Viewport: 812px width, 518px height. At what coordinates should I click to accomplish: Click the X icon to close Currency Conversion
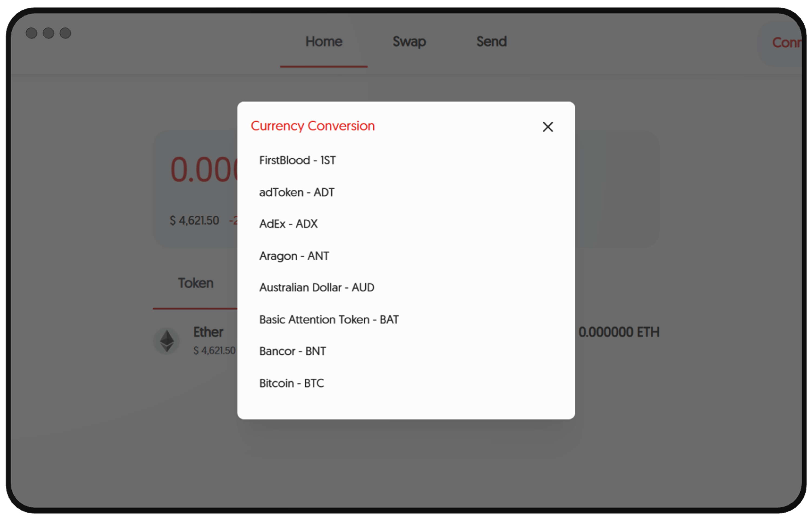(x=548, y=127)
